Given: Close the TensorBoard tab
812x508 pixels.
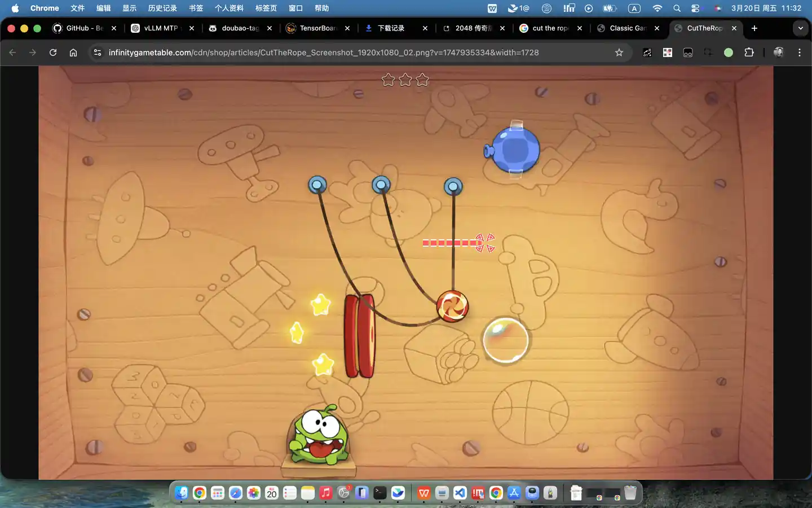Looking at the screenshot, I should point(347,28).
